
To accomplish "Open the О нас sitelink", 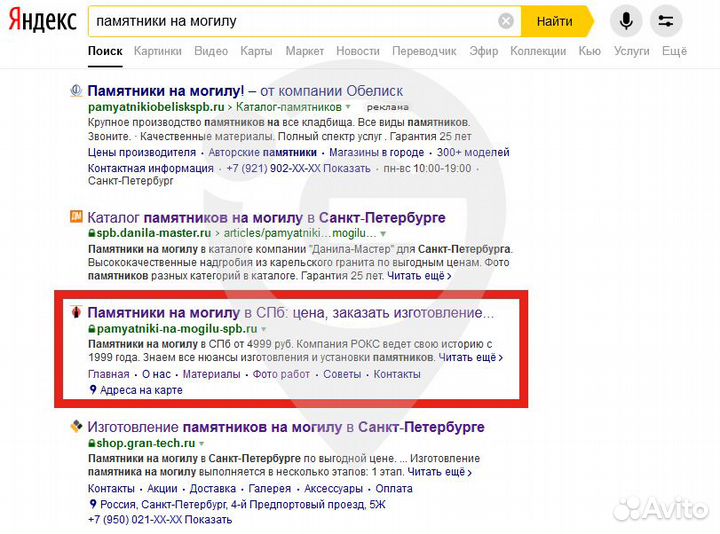I will [x=156, y=374].
